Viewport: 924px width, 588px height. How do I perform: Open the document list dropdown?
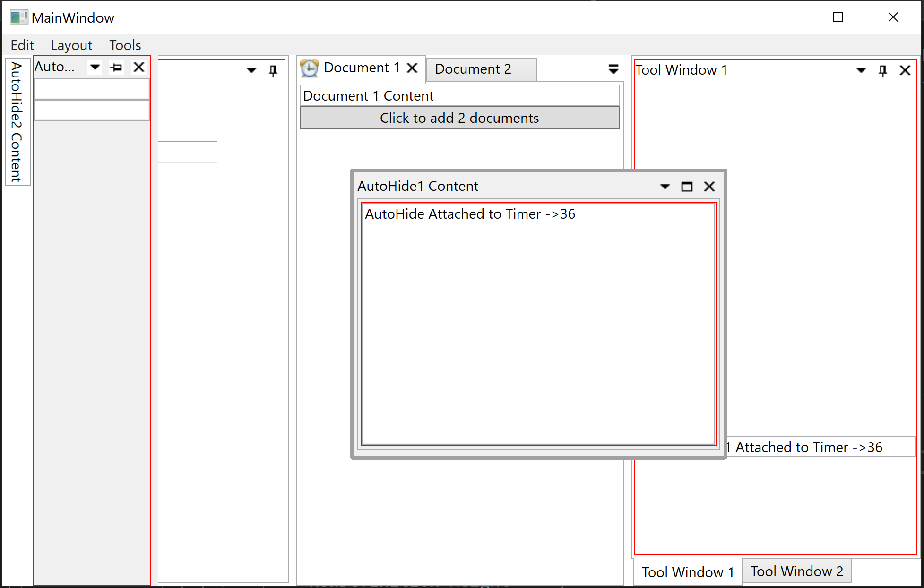[x=613, y=69]
